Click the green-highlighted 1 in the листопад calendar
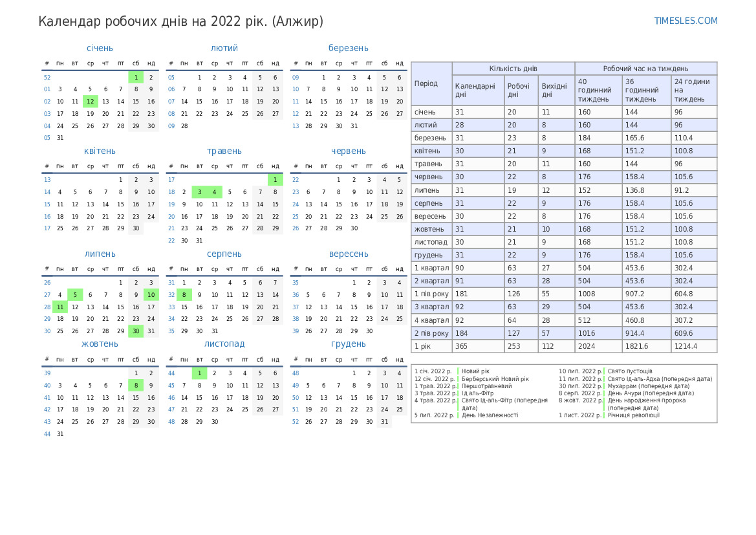The image size is (756, 535). [199, 373]
